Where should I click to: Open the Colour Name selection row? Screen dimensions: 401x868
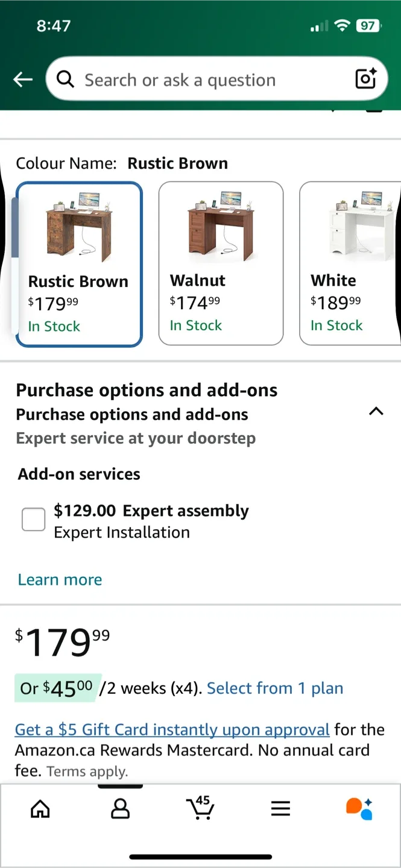[x=121, y=163]
